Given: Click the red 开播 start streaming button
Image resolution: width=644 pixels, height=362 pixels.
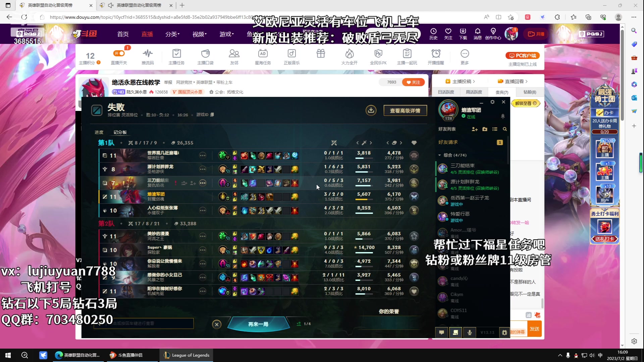Looking at the screenshot, I should coord(536,34).
